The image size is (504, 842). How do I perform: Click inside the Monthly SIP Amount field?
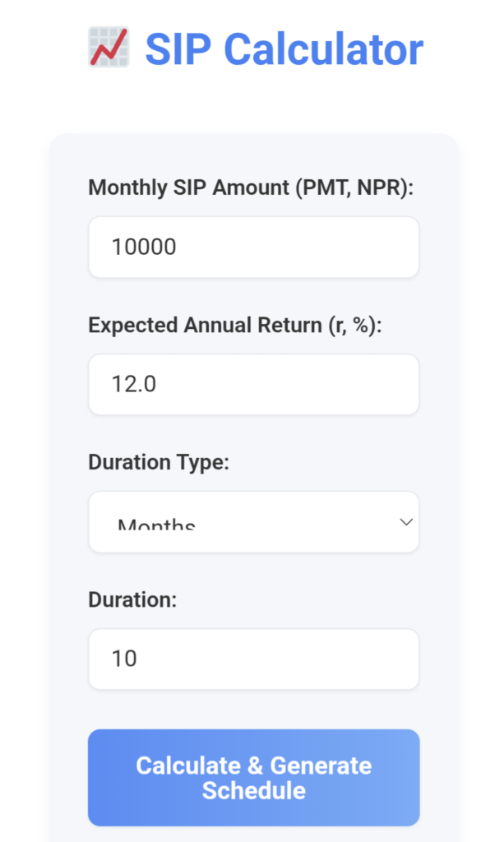point(253,247)
